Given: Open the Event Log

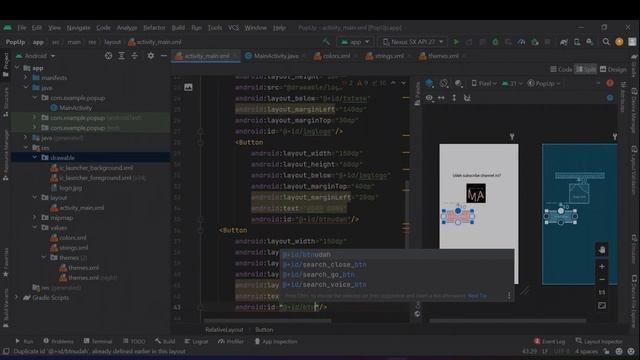Looking at the screenshot, I should click(x=549, y=341).
